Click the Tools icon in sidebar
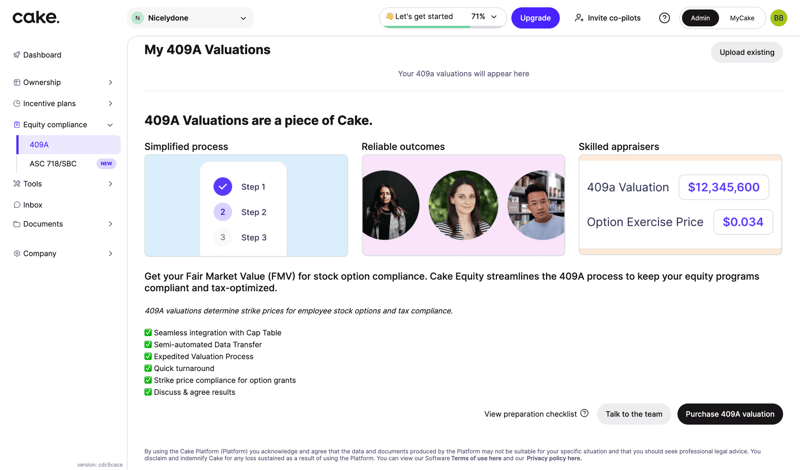Image resolution: width=800 pixels, height=470 pixels. pyautogui.click(x=17, y=184)
